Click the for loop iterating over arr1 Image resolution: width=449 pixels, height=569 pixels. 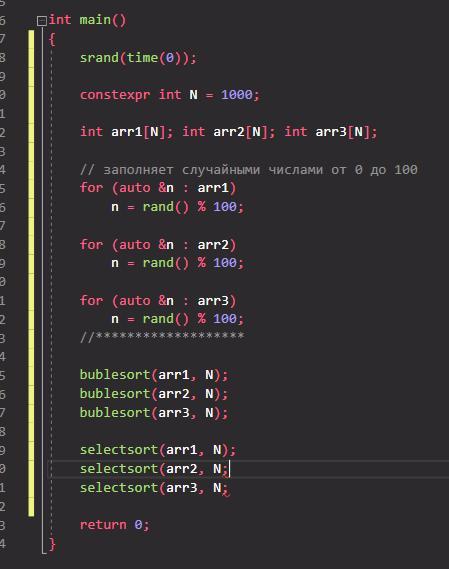click(x=158, y=188)
